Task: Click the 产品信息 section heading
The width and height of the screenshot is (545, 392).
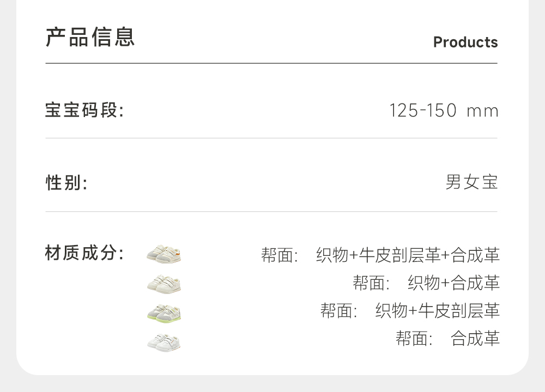Action: (90, 37)
